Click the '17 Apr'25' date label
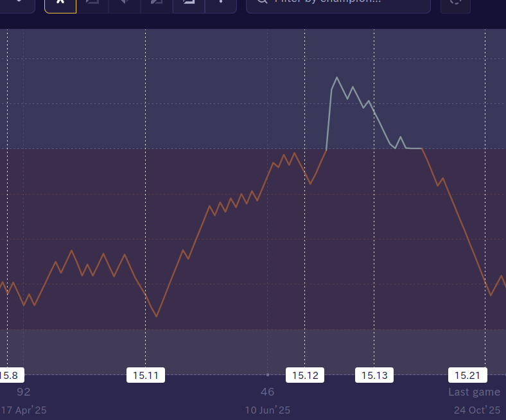 (24, 410)
